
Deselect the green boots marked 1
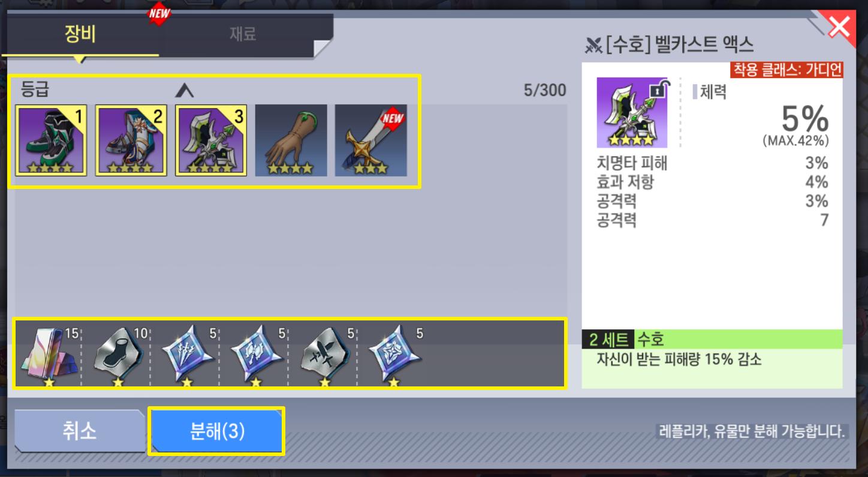[51, 140]
